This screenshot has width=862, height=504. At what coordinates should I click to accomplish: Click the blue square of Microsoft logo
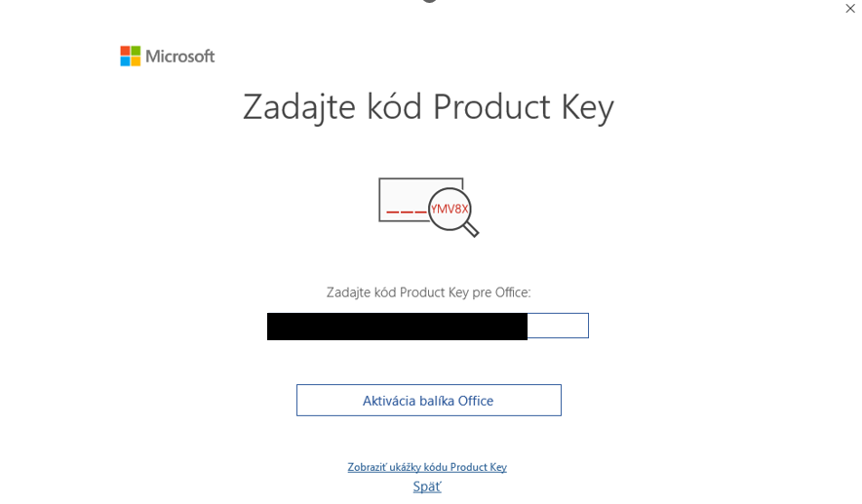[x=126, y=61]
